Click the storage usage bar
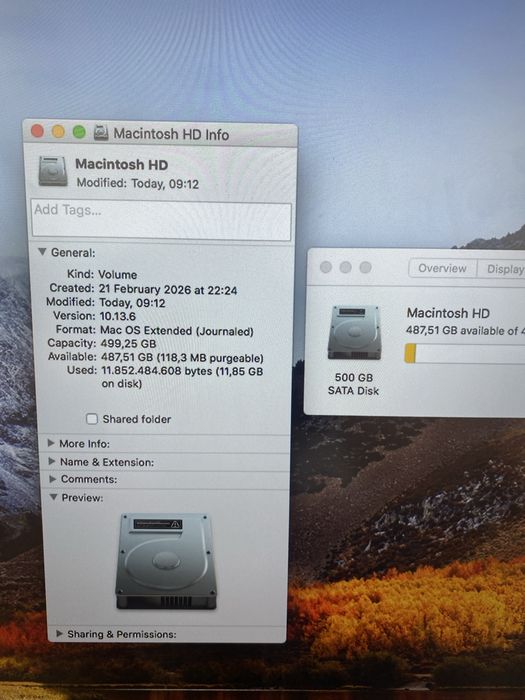This screenshot has height=700, width=525. click(x=465, y=353)
